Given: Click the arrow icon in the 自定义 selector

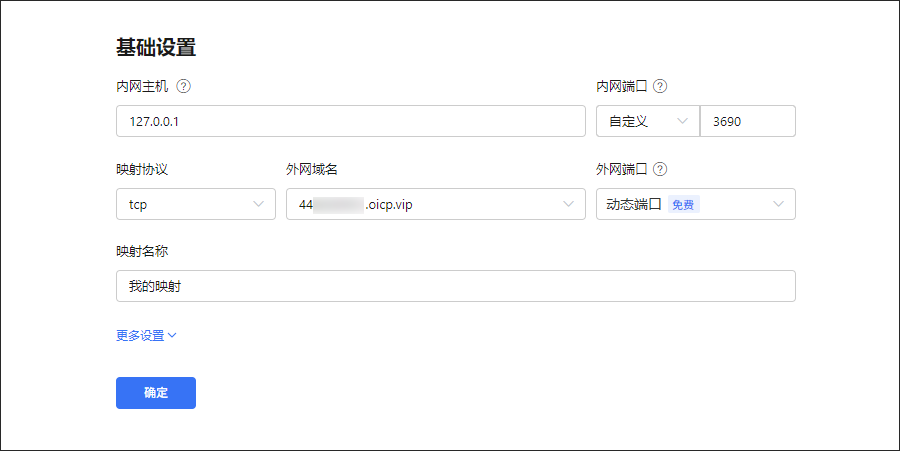Looking at the screenshot, I should 683,121.
